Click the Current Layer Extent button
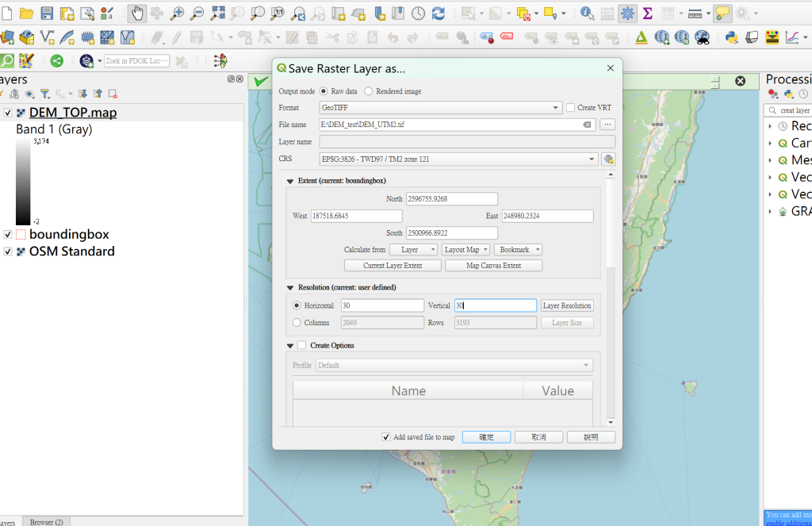Image resolution: width=812 pixels, height=526 pixels. (x=393, y=265)
